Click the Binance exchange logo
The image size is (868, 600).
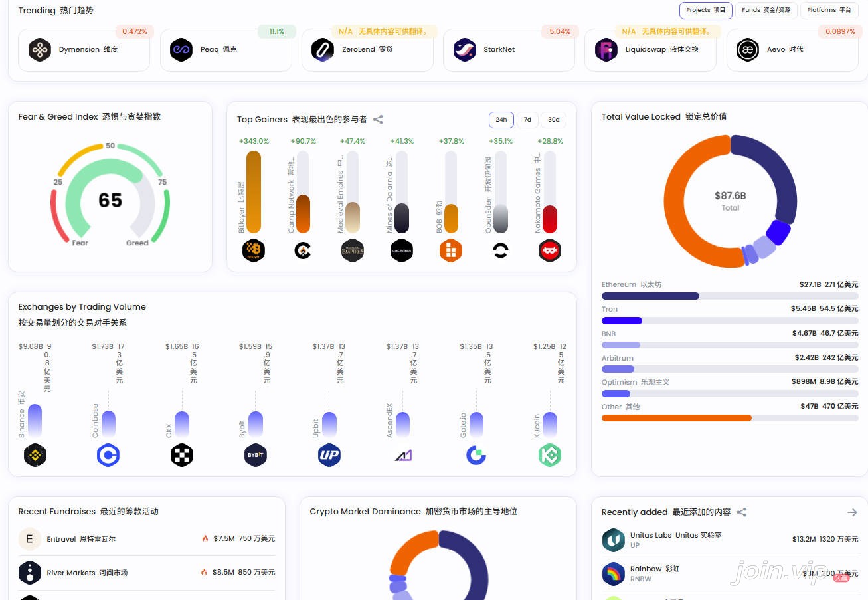(x=35, y=455)
